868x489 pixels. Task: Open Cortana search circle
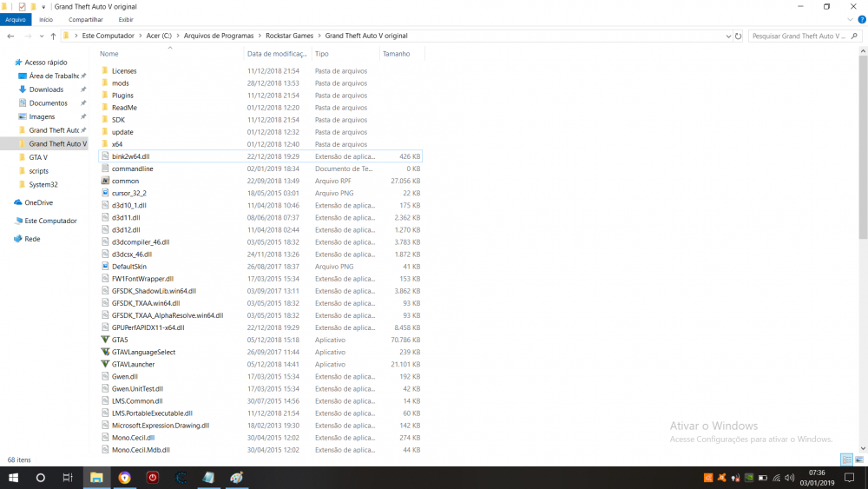pyautogui.click(x=41, y=478)
